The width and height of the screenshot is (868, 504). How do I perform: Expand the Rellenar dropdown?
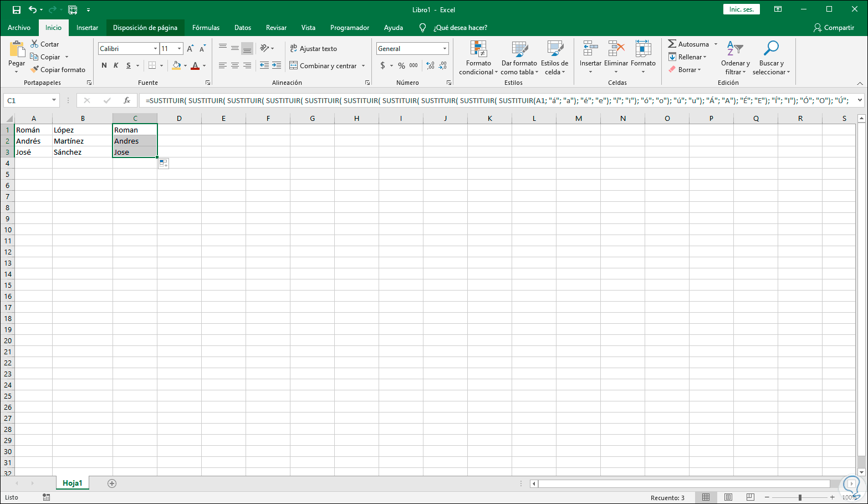702,57
